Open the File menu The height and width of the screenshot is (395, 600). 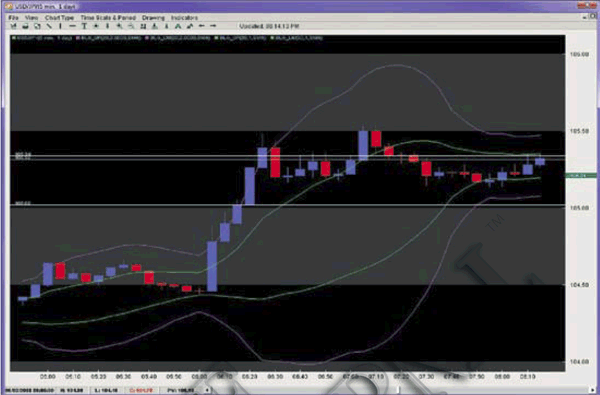(13, 18)
